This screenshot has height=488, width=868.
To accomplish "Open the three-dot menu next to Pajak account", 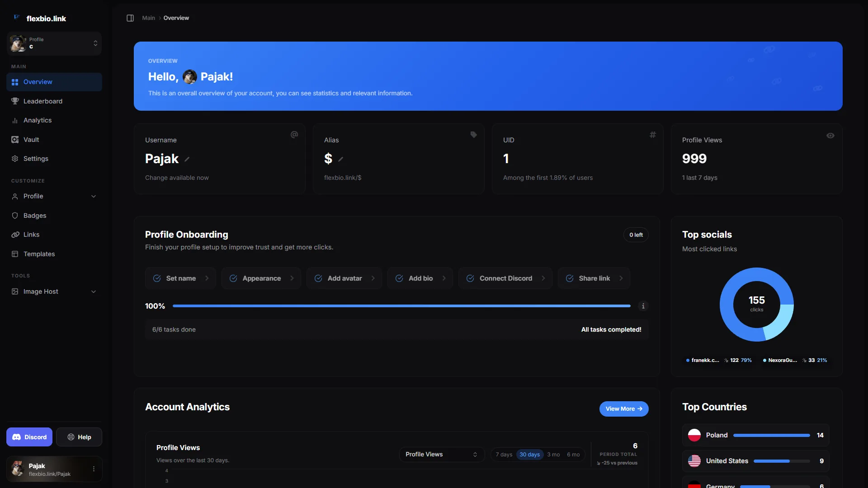I will [94, 469].
